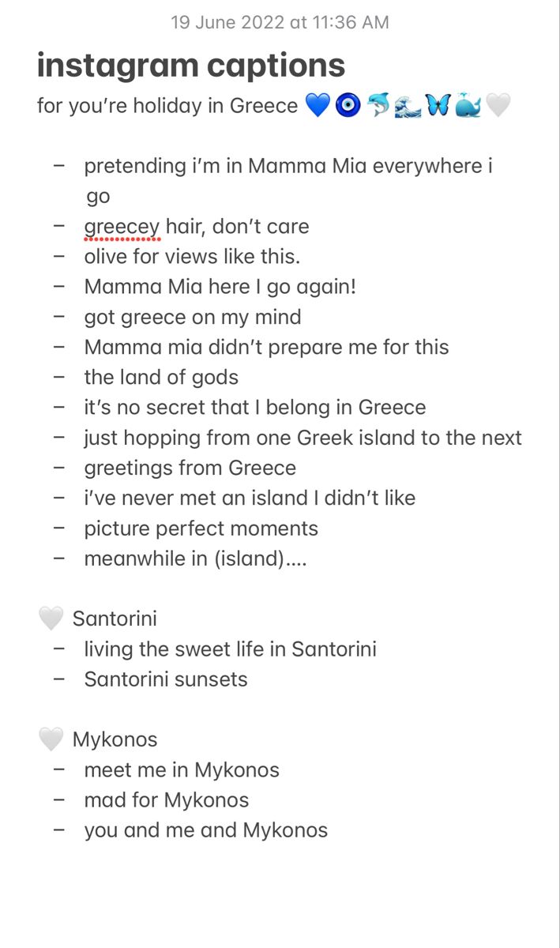This screenshot has height=948, width=560.
Task: Click the "Santorini sunsets" line
Action: pos(165,679)
